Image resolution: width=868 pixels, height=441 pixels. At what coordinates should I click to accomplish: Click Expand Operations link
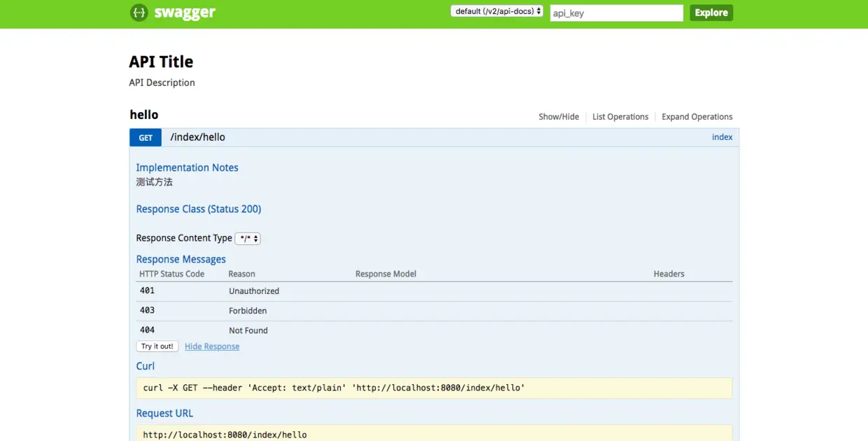click(x=697, y=117)
